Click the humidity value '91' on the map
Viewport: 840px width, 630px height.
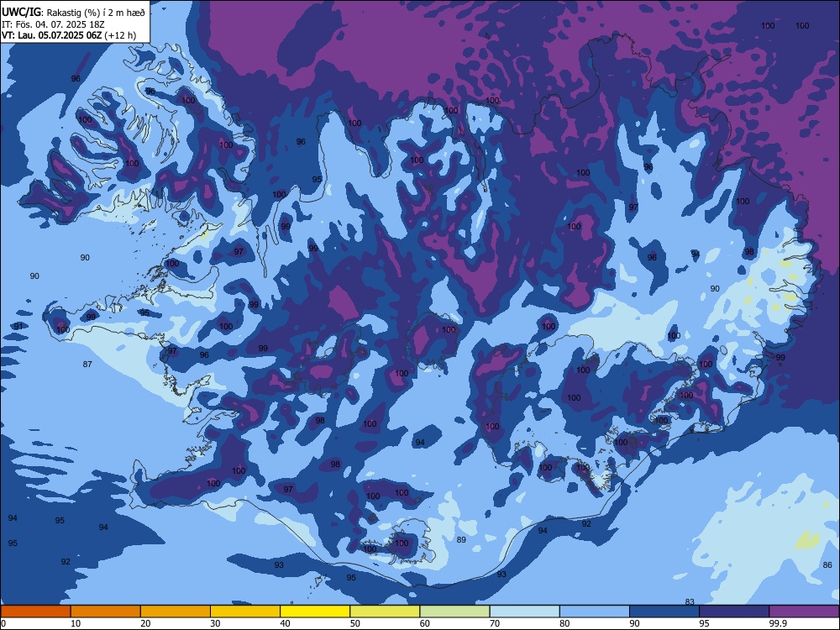click(18, 326)
